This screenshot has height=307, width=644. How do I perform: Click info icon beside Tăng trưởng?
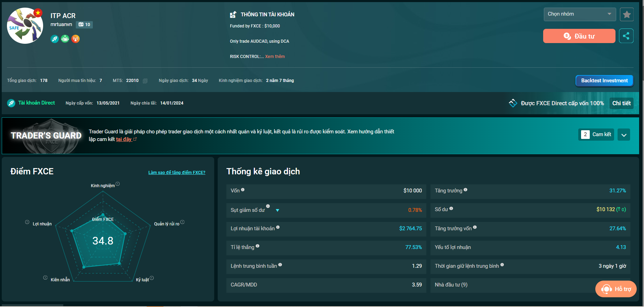[465, 190]
